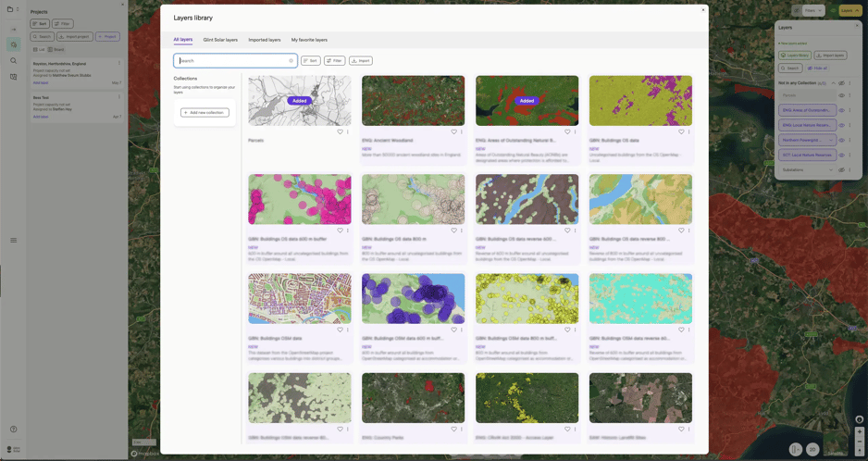Collapse the Not in any Collection group
Screen dimensions: 868x461
[833, 83]
